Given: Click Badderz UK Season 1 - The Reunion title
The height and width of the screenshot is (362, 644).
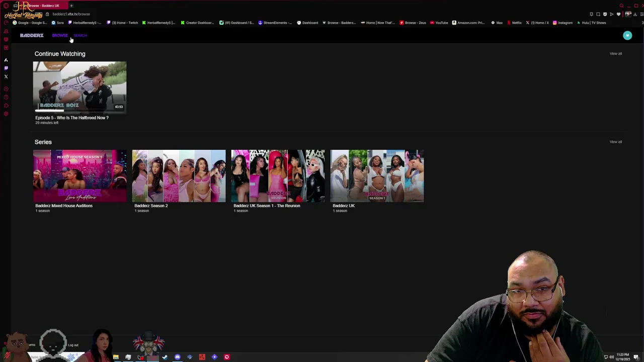Looking at the screenshot, I should [x=267, y=206].
